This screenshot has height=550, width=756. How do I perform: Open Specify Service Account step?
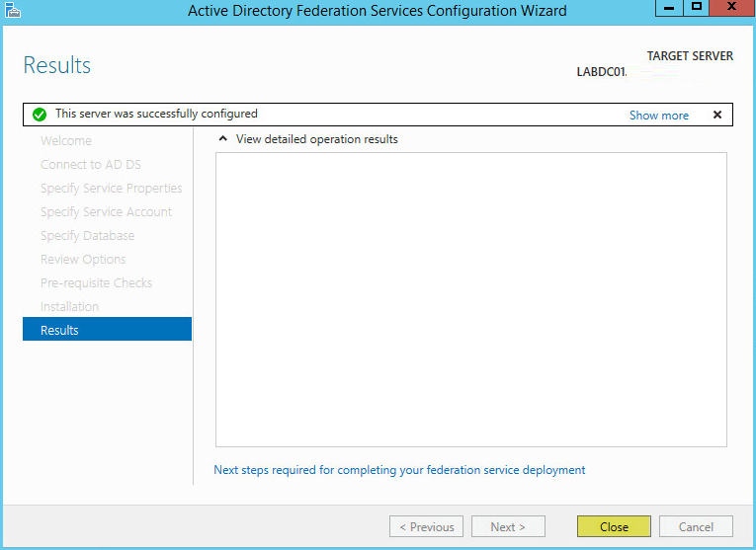point(106,211)
